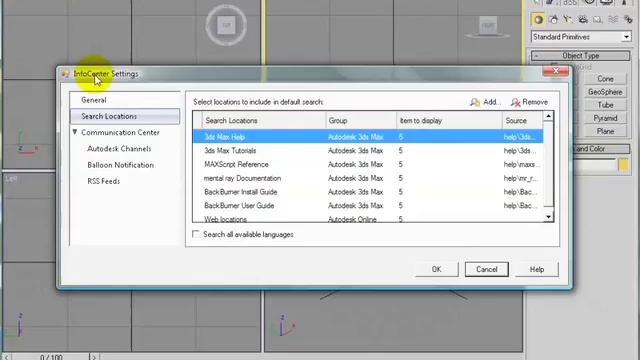Click the ViewCube in the front viewport
The height and width of the screenshot is (360, 640).
pyautogui.click(x=488, y=26)
